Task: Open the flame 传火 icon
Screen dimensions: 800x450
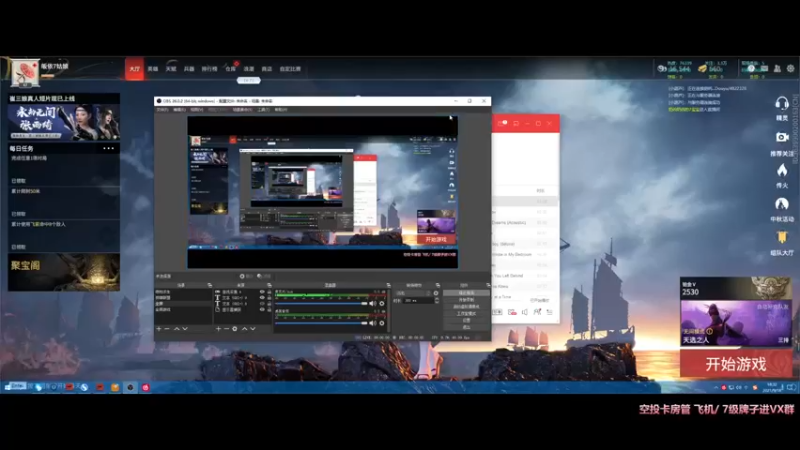Action: [782, 170]
